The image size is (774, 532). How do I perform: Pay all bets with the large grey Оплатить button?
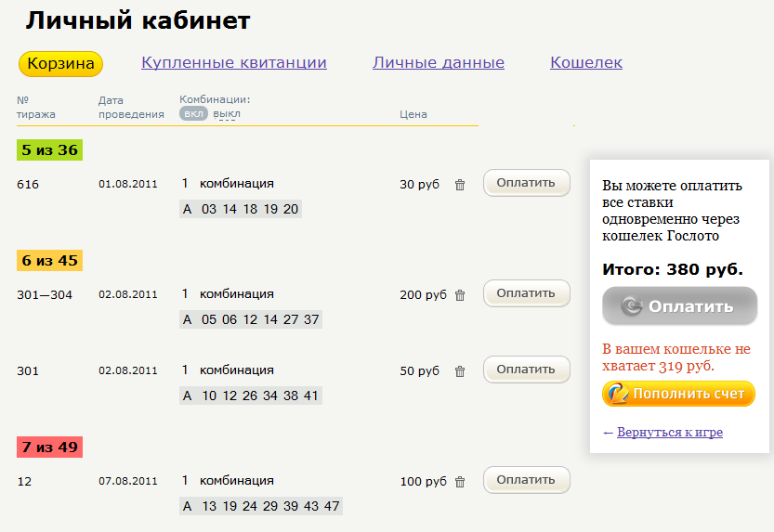pyautogui.click(x=679, y=306)
